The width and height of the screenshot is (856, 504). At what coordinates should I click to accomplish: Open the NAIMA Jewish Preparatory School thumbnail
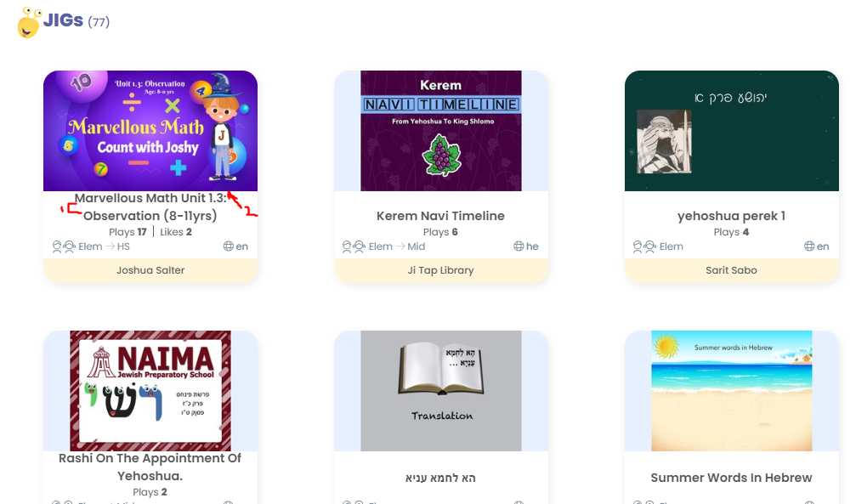pyautogui.click(x=150, y=391)
